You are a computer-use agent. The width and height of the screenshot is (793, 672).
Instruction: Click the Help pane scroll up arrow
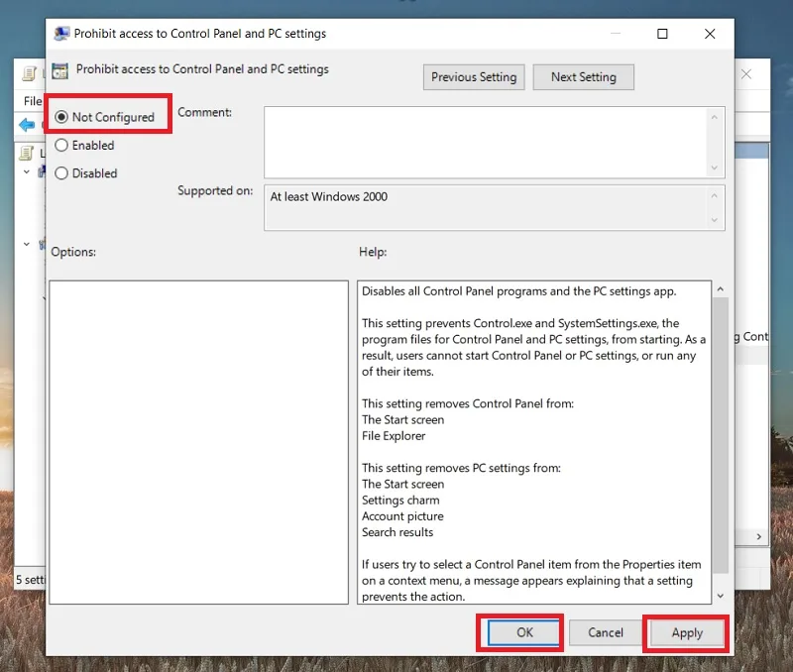tap(721, 289)
